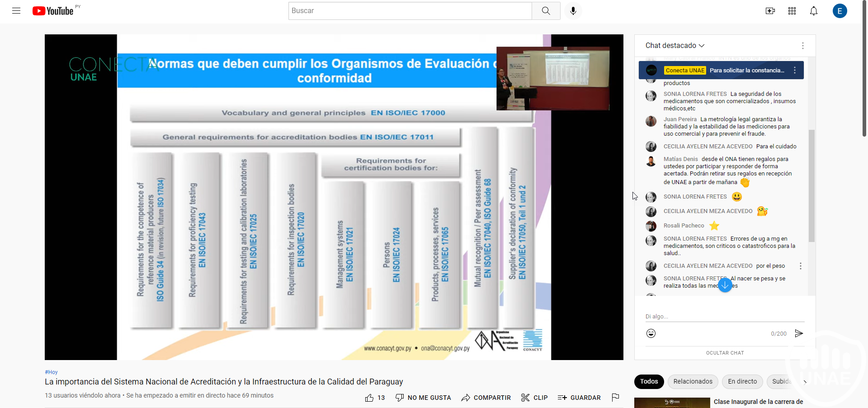
Task: Click the Buscar search field
Action: [x=410, y=11]
